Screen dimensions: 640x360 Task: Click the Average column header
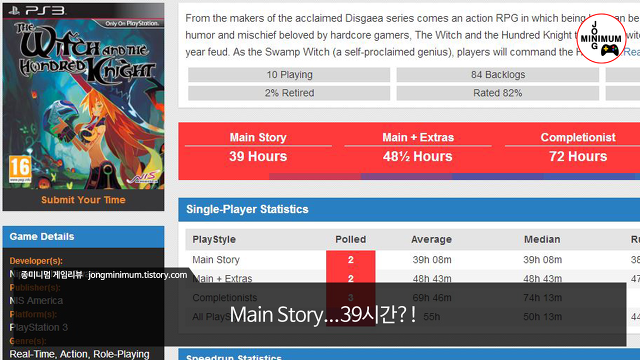pos(431,240)
